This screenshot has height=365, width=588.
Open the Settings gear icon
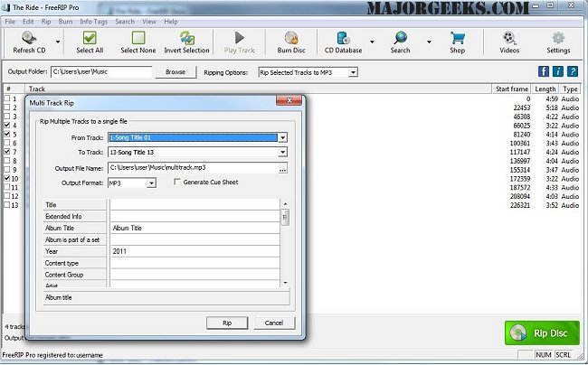click(x=558, y=38)
